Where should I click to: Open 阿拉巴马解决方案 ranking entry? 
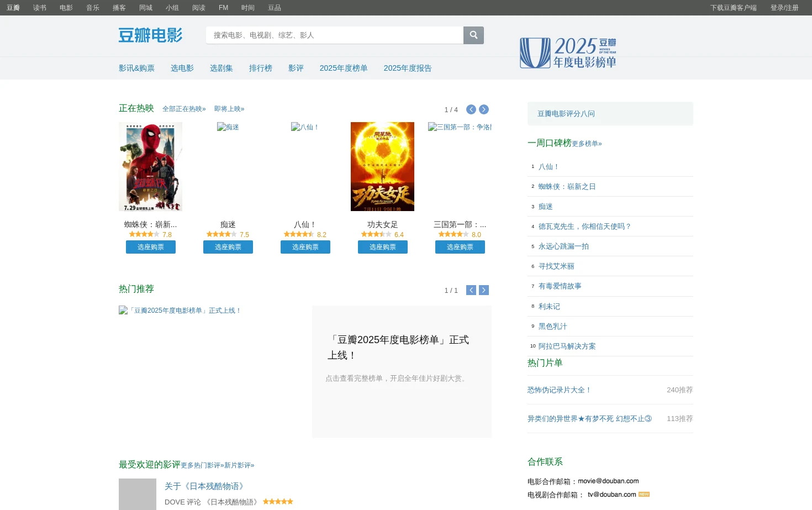567,346
